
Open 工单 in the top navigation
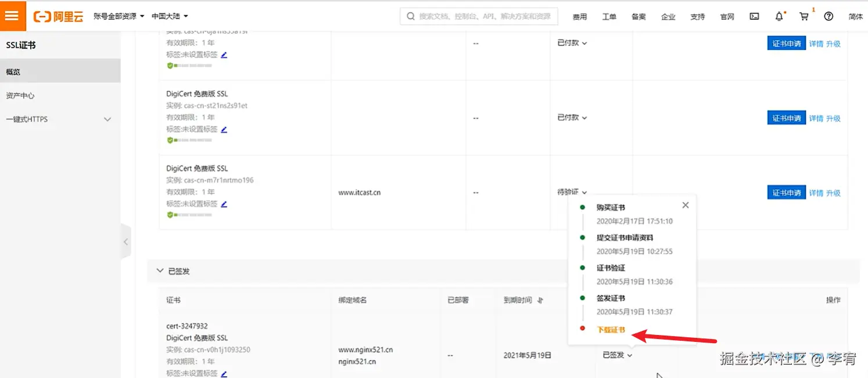[609, 17]
